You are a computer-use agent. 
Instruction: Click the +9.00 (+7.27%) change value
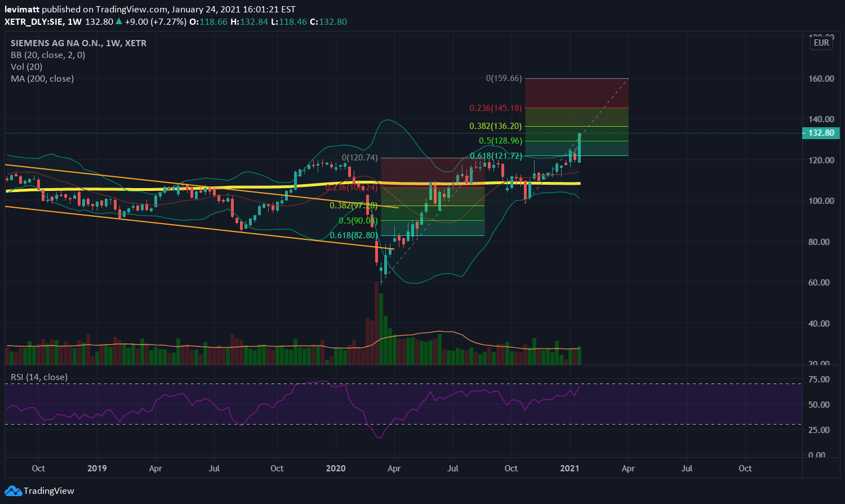(x=155, y=22)
